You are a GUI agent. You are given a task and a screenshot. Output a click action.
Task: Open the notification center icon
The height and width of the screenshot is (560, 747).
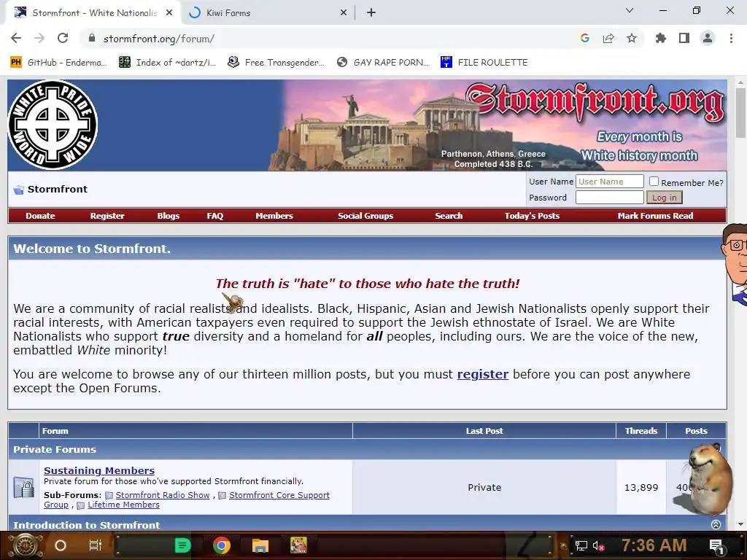[x=716, y=546]
